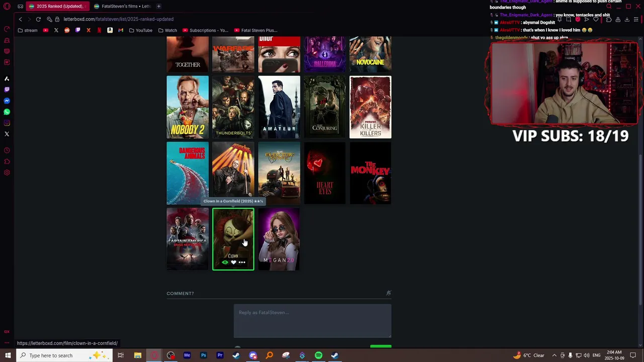Viewport: 644px width, 362px height.
Task: Open the Windows Start menu
Action: tap(7, 355)
